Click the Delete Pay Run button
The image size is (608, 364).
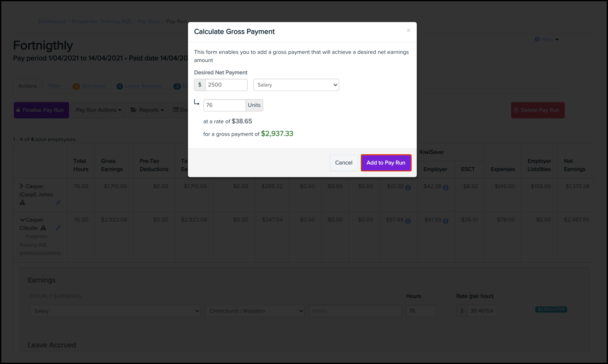(x=538, y=110)
